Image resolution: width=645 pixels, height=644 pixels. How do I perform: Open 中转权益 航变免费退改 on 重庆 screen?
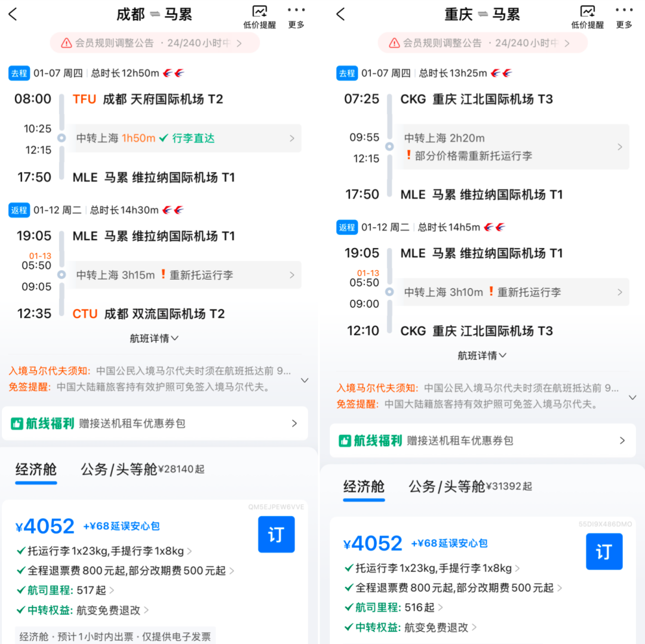point(410,627)
